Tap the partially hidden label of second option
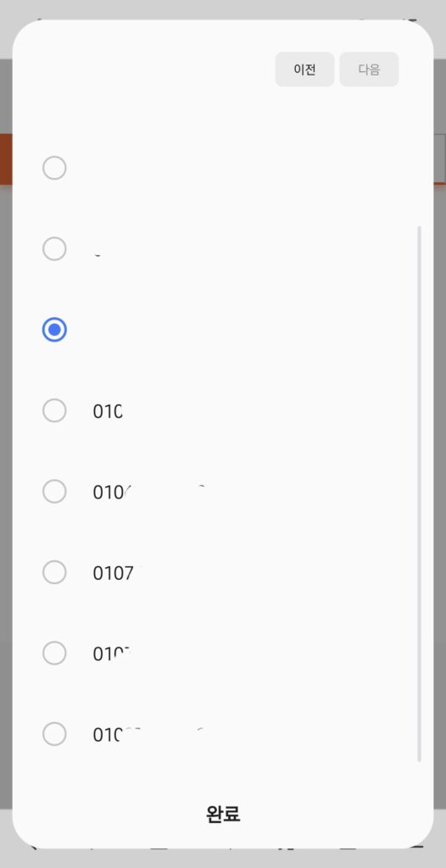The height and width of the screenshot is (868, 446). click(98, 255)
